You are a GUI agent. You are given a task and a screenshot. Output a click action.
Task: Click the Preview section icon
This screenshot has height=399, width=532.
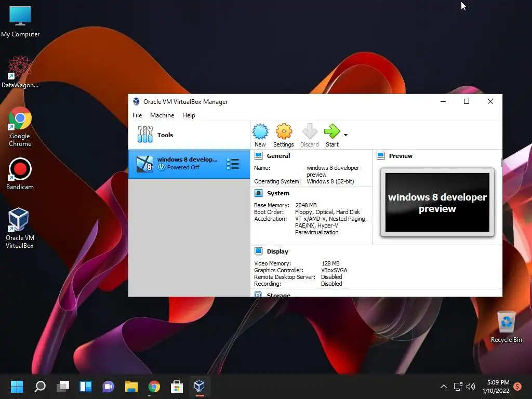click(x=381, y=156)
